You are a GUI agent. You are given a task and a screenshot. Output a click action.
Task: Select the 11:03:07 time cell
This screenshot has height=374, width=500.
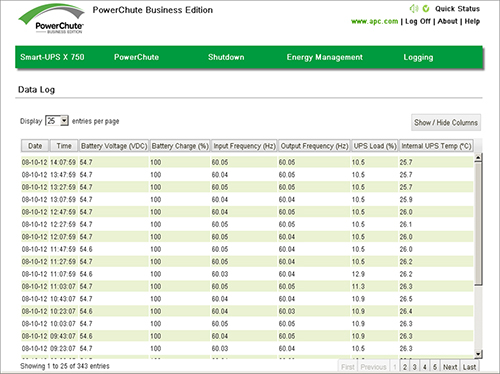pos(63,287)
